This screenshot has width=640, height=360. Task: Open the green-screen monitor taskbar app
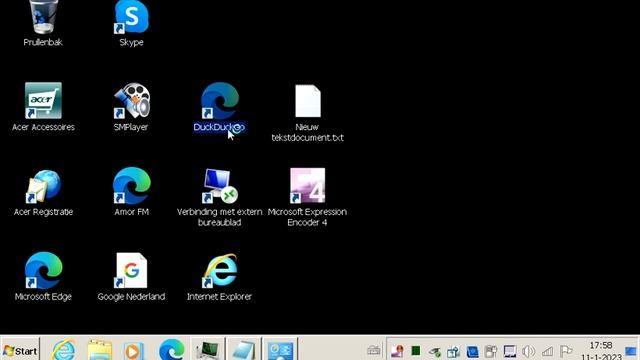(x=208, y=350)
